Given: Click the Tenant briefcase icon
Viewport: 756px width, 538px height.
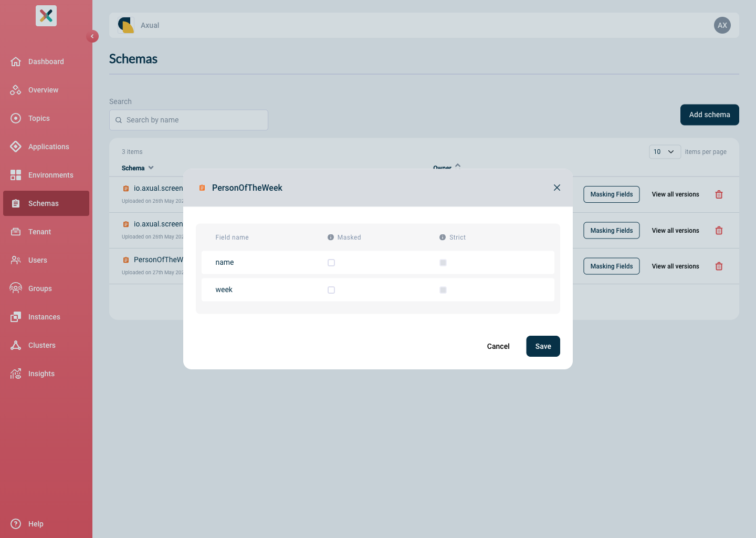Looking at the screenshot, I should pyautogui.click(x=16, y=232).
